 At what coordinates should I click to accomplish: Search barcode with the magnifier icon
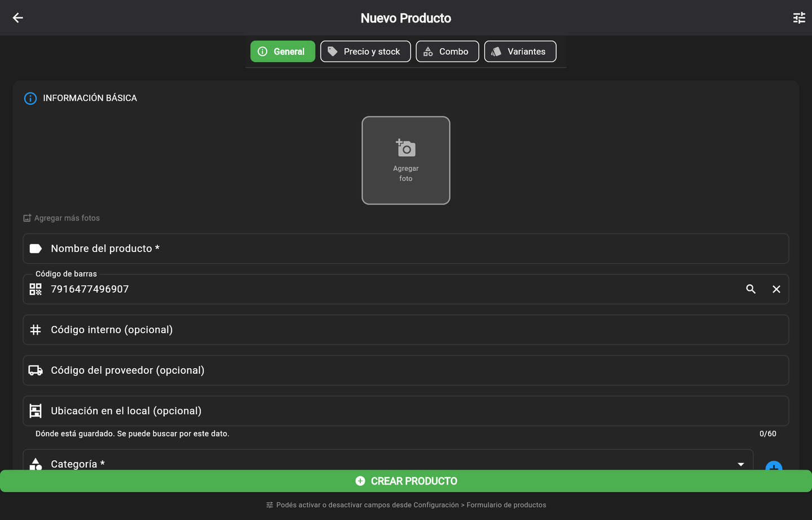click(751, 289)
